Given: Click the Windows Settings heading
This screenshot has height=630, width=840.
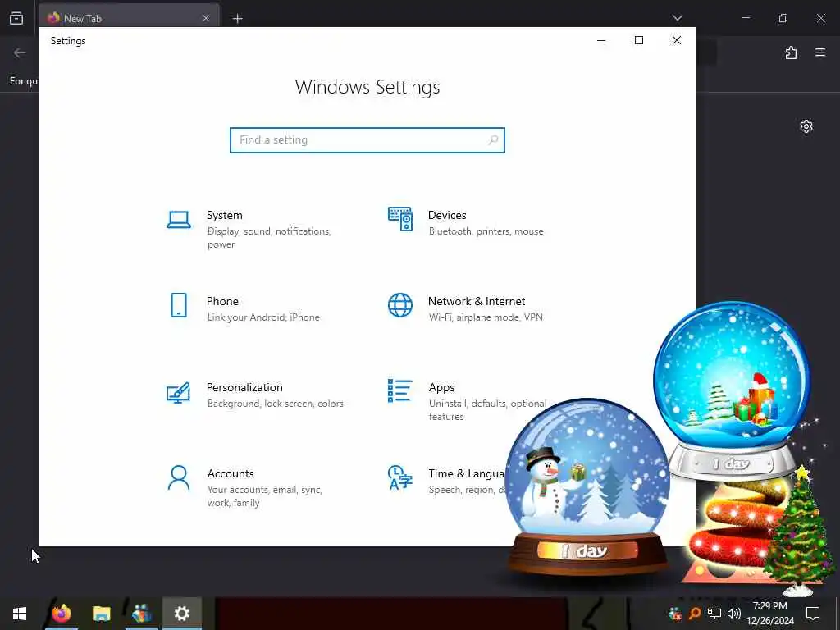Looking at the screenshot, I should point(367,87).
